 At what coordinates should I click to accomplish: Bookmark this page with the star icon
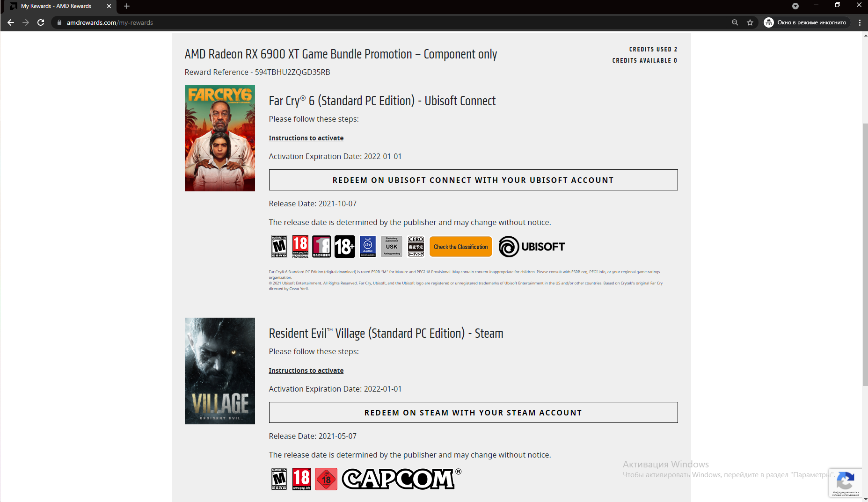click(750, 22)
